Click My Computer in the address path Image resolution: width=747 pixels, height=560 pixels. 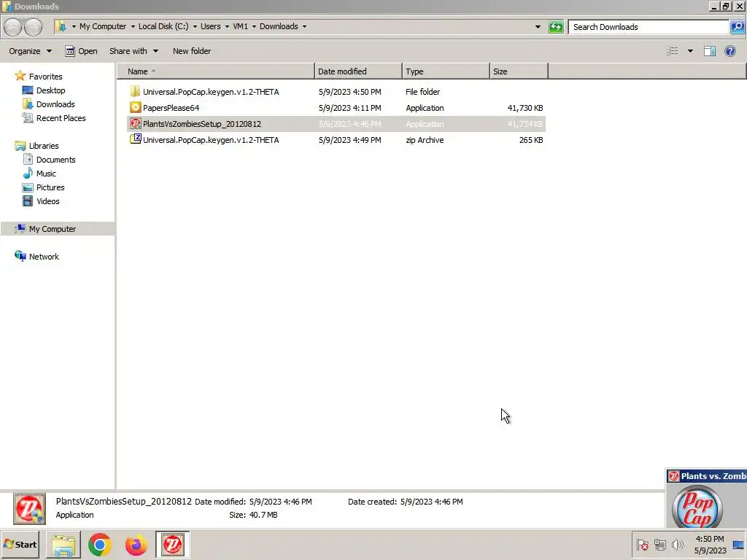(103, 27)
